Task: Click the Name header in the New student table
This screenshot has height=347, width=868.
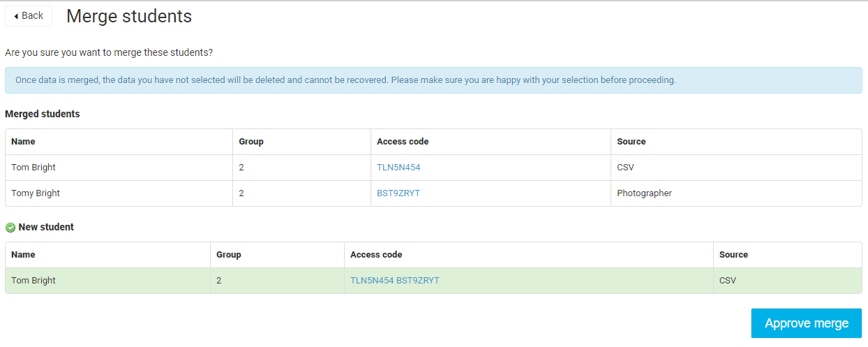Action: click(23, 255)
